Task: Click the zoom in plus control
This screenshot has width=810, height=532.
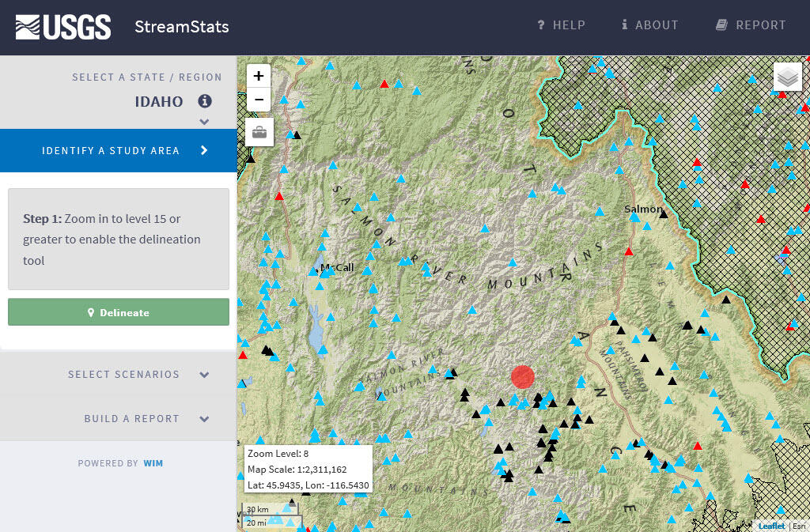Action: pos(258,76)
